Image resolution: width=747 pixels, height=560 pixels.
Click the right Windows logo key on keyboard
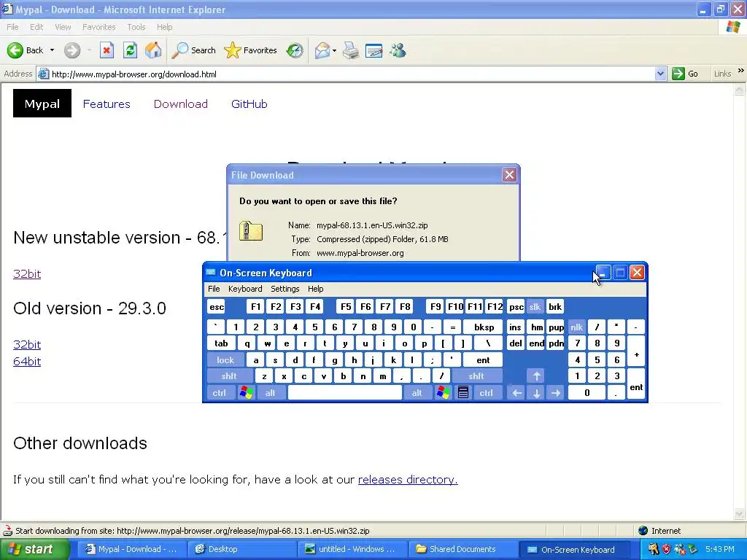coord(443,393)
